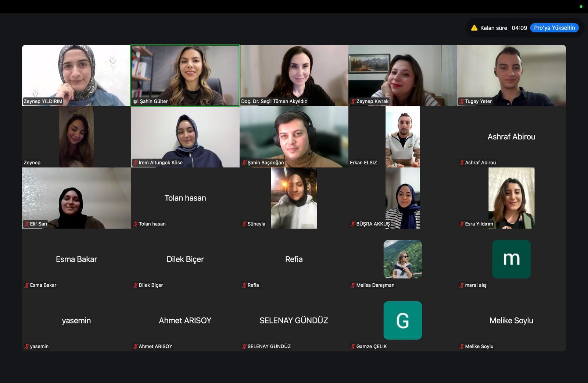588x383 pixels.
Task: Click the remaining time 04:09 countdown
Action: 519,28
